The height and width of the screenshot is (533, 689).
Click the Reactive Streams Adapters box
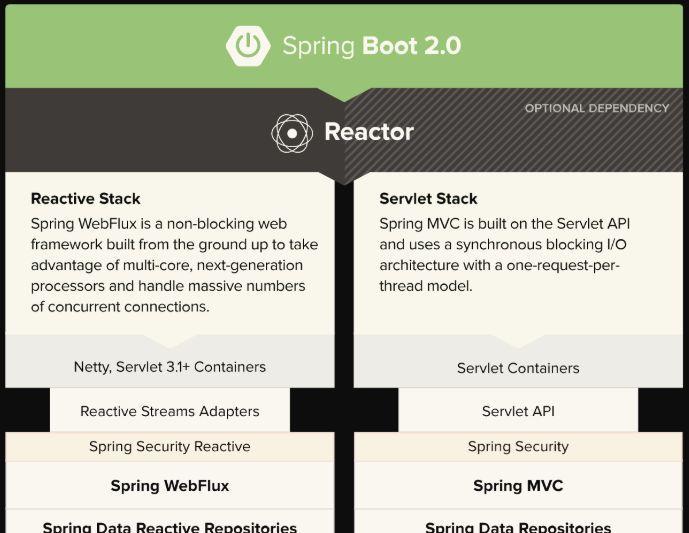(170, 410)
